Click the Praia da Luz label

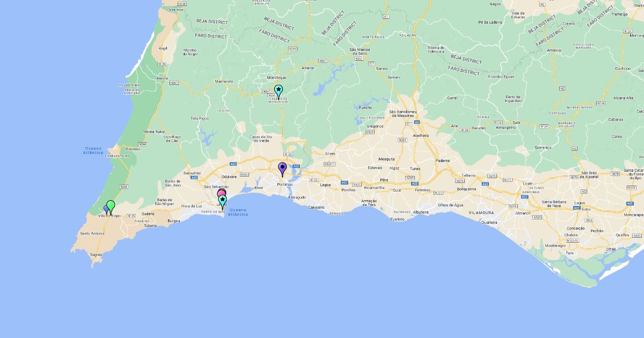[192, 206]
